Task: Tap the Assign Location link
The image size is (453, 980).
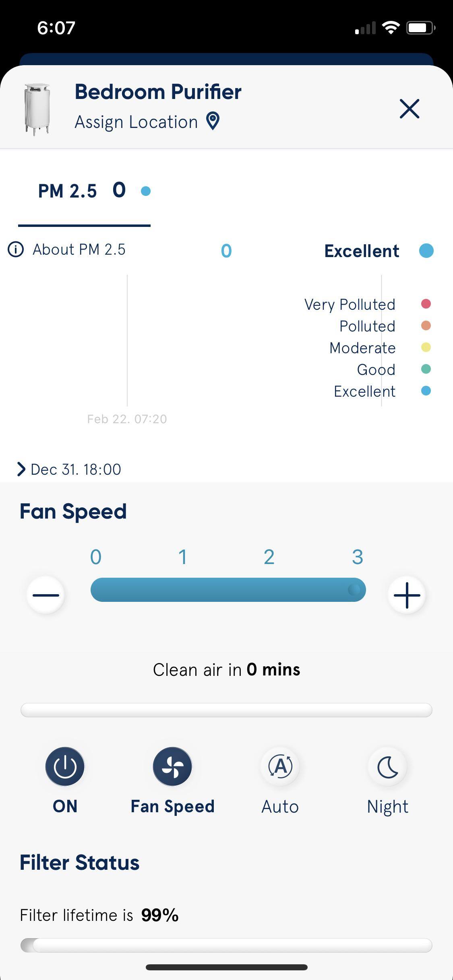Action: pyautogui.click(x=136, y=122)
